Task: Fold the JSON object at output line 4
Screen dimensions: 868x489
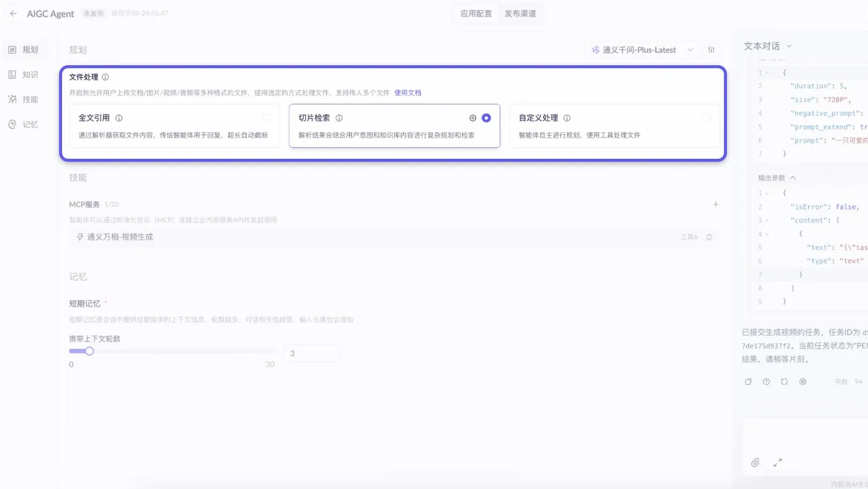Action: (767, 234)
